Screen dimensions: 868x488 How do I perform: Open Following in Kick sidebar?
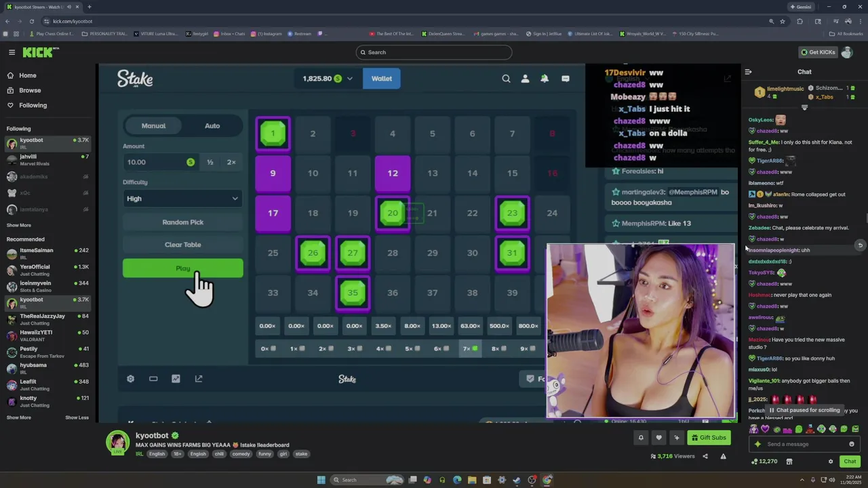click(x=27, y=105)
